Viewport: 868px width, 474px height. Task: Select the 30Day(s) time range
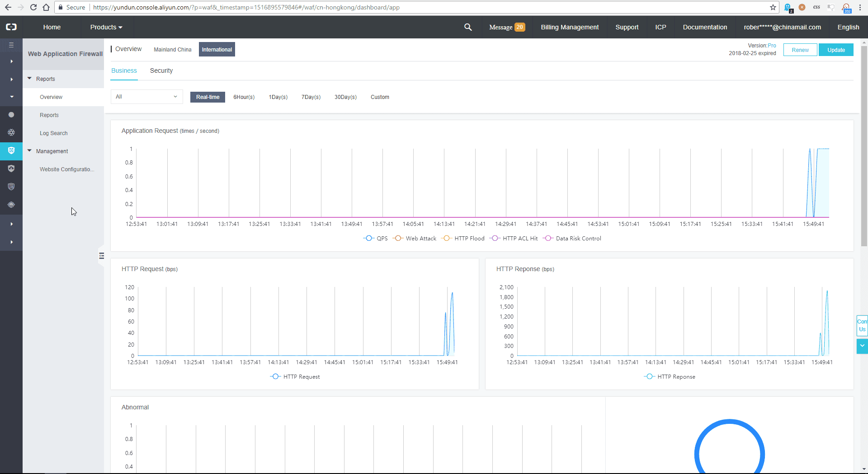(345, 97)
